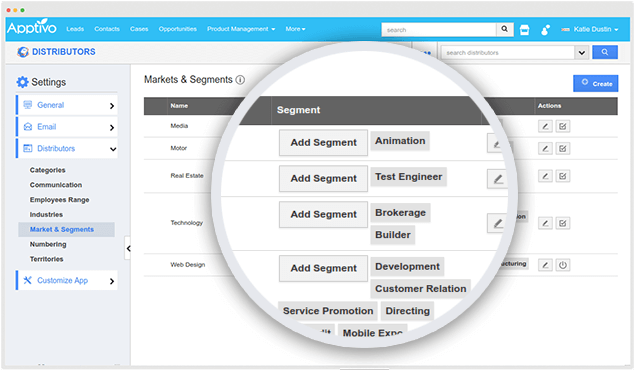Collapse the Distributors settings section

tap(67, 149)
